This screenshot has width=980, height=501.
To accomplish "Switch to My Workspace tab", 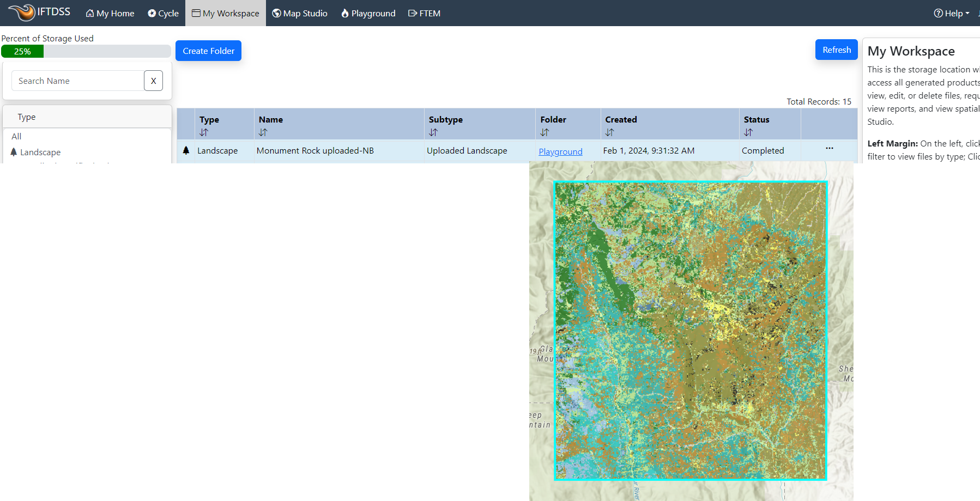I will point(226,13).
